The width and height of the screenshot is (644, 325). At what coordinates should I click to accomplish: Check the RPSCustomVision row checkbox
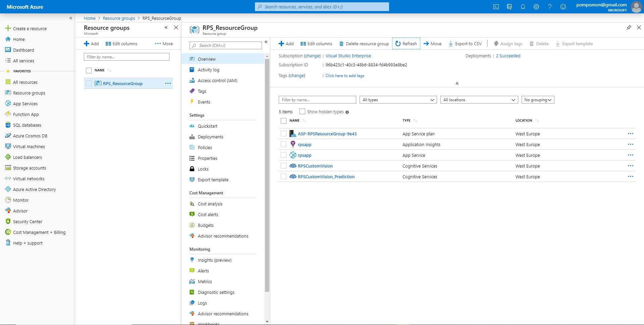[x=283, y=166]
